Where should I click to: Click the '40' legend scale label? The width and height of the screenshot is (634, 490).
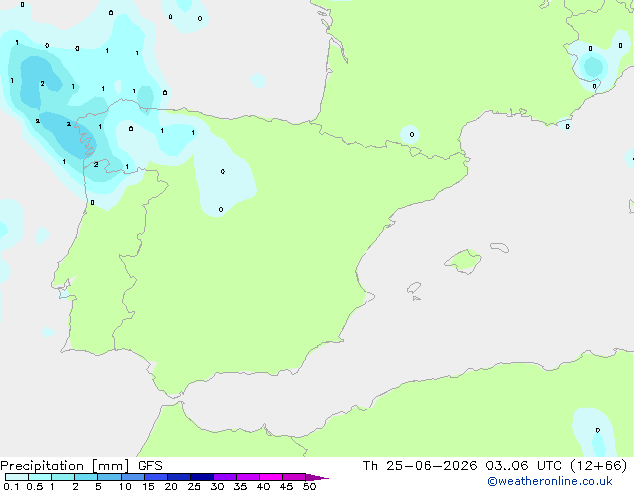click(263, 486)
